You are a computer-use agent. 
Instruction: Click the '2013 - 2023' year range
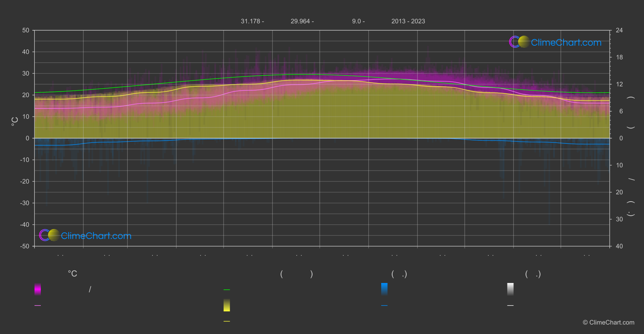point(408,21)
